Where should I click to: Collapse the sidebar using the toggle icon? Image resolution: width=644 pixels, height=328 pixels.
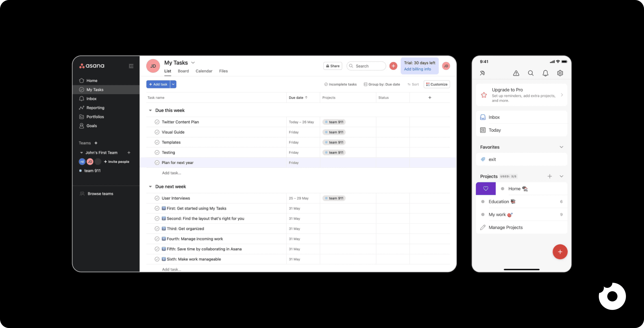(x=131, y=66)
